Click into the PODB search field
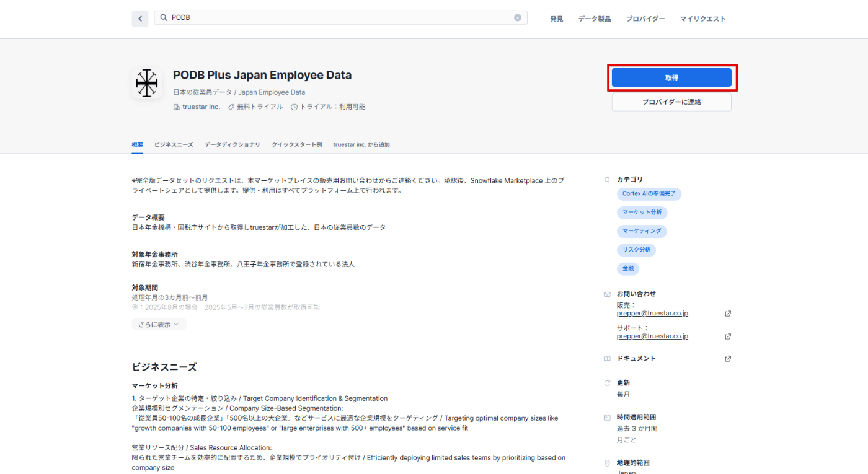The image size is (868, 474). (x=341, y=18)
